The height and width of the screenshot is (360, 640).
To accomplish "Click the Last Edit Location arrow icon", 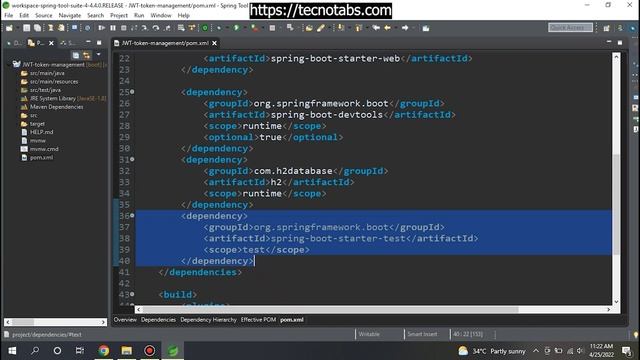I will click(376, 28).
